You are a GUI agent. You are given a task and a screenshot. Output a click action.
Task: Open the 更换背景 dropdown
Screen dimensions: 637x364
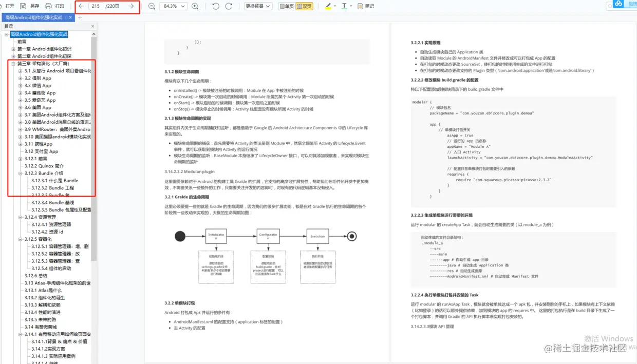click(x=258, y=6)
